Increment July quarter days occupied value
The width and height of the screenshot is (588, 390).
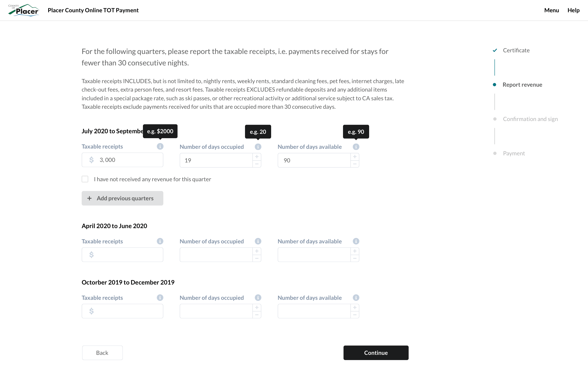256,156
